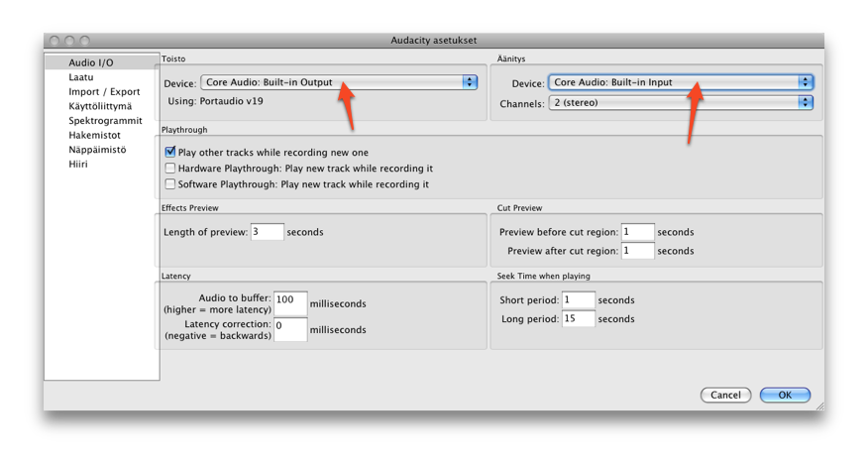The image size is (868, 465).
Task: Open the Äänitys recording Device dropdown
Action: (681, 82)
